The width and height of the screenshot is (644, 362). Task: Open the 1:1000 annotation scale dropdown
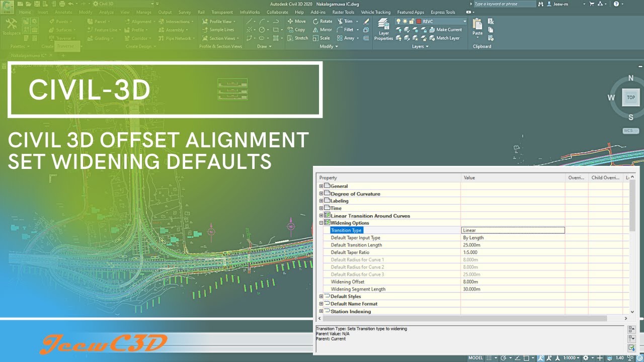pos(571,358)
